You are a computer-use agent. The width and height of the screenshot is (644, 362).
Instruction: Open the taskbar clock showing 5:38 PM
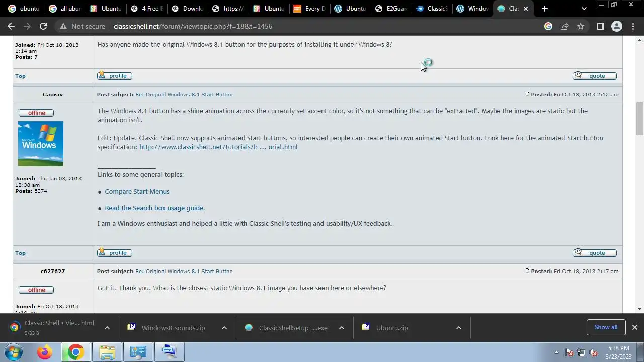(x=618, y=352)
